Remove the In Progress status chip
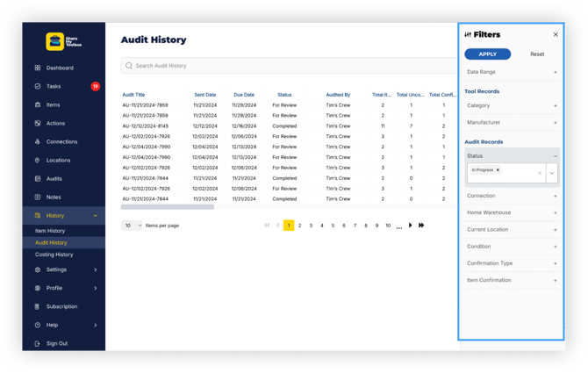 click(498, 169)
